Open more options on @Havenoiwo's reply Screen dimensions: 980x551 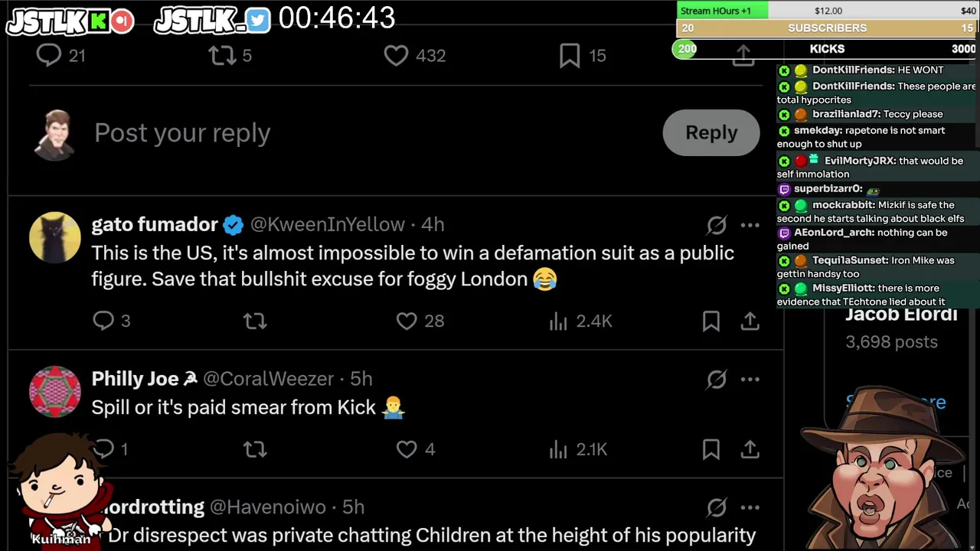(750, 507)
